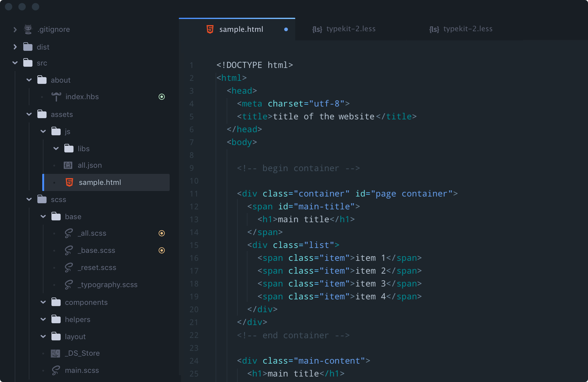Click the modified indicator next to _base.scss
Image resolution: width=588 pixels, height=382 pixels.
pyautogui.click(x=162, y=250)
